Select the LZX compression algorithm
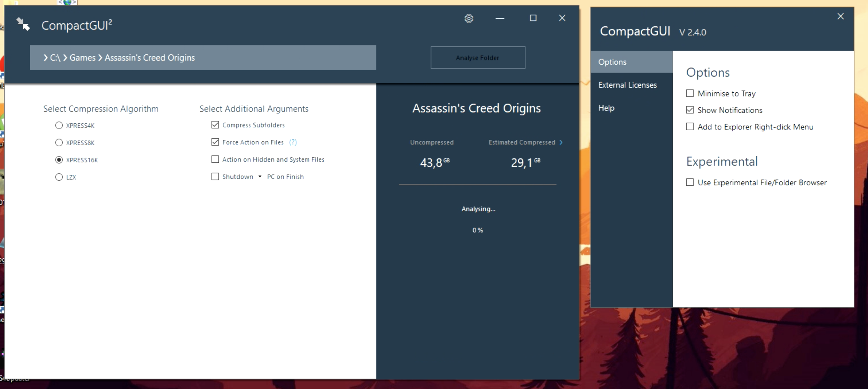868x389 pixels. 59,177
